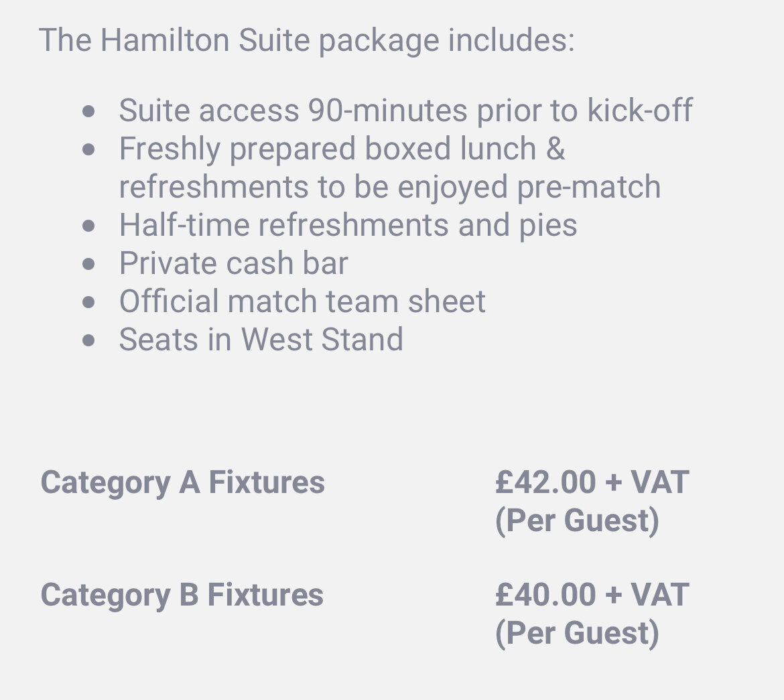
Task: Click the 'Private cash bar' item
Action: (233, 263)
